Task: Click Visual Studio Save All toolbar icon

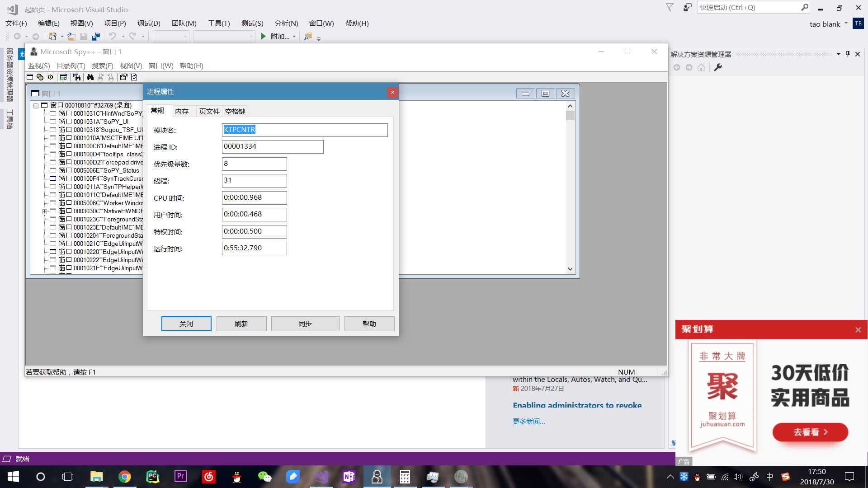Action: 95,37
